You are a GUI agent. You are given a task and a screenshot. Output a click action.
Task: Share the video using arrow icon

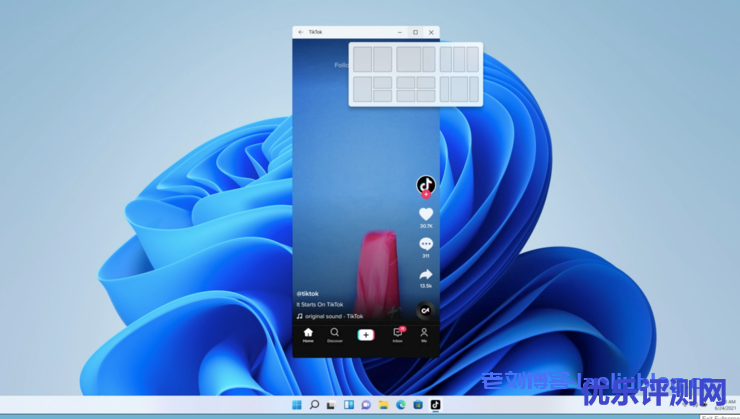tap(426, 274)
